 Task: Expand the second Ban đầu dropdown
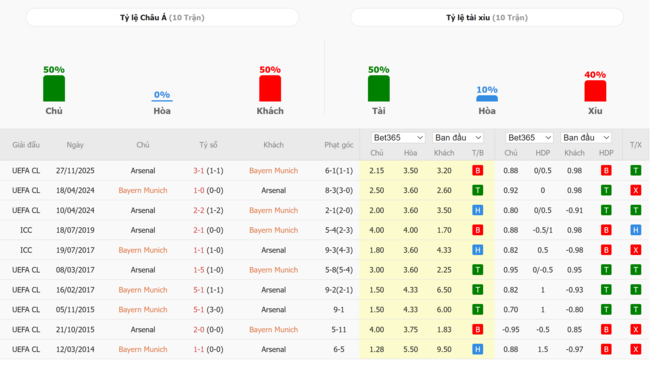coord(586,138)
